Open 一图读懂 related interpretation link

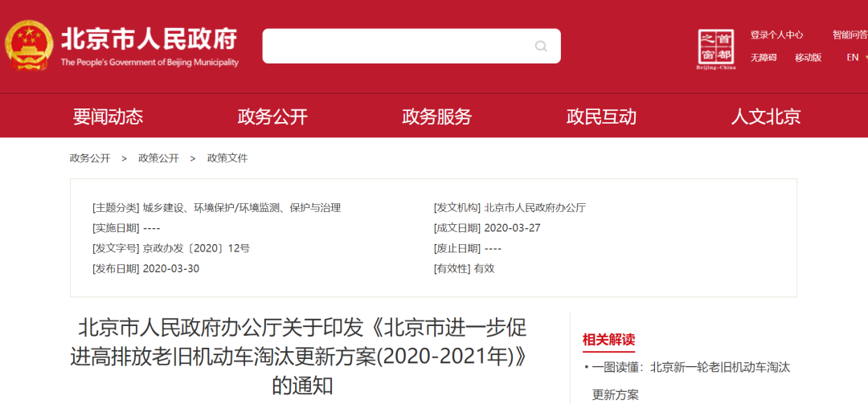click(x=690, y=381)
